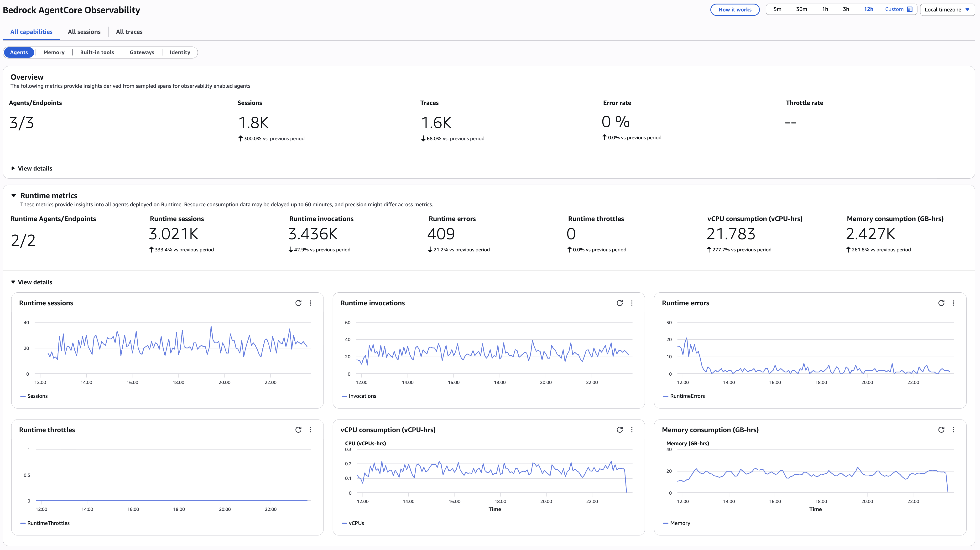Open the Runtime sessions chart options menu
The image size is (980, 550).
point(311,303)
